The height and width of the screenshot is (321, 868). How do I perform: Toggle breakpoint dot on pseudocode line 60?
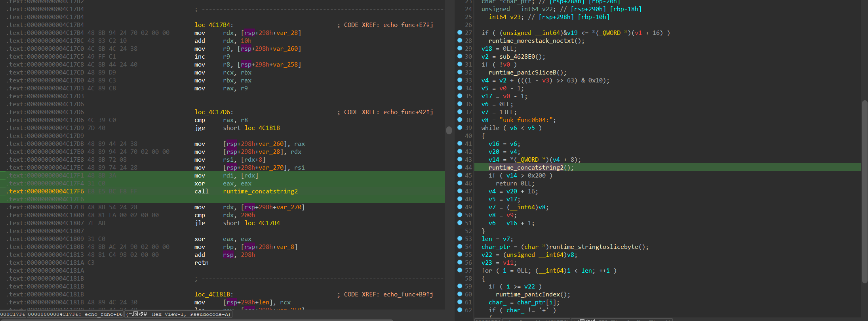[459, 294]
